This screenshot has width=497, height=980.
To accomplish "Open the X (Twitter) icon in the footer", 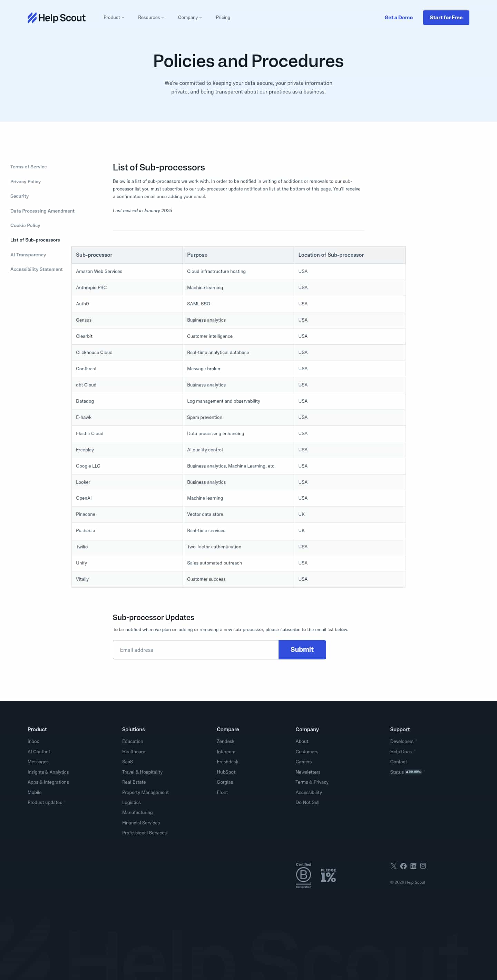I will tap(393, 866).
